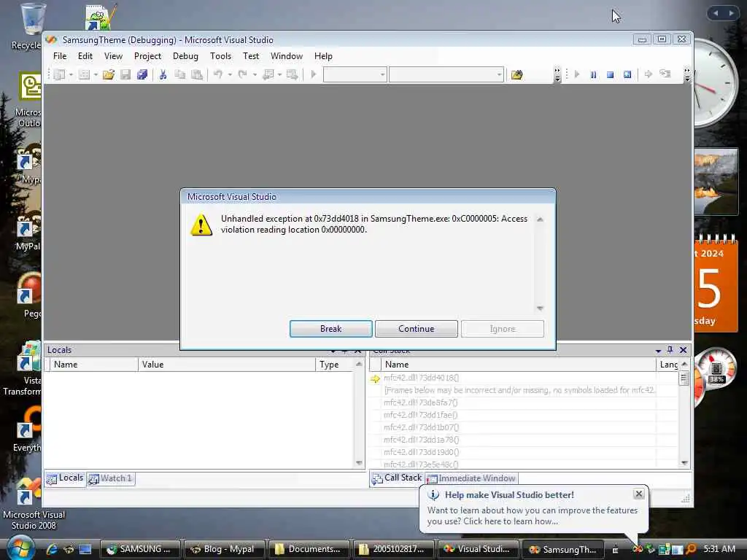Toggle auto-hide pin on Call Stack panel
747x560 pixels.
point(670,350)
